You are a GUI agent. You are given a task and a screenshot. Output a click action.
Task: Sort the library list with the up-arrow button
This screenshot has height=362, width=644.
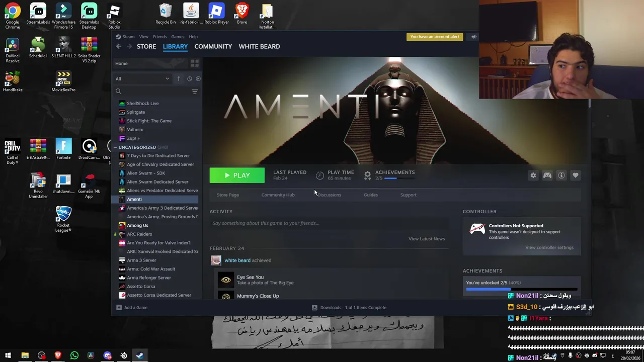(179, 78)
